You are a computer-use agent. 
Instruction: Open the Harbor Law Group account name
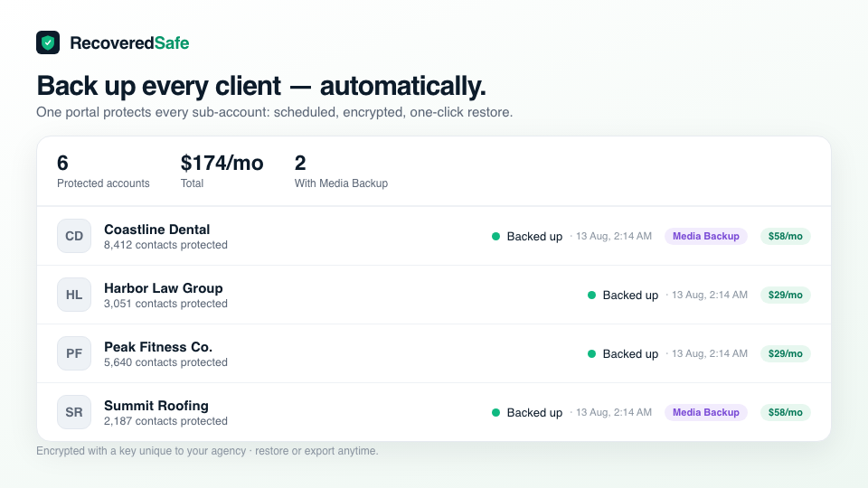click(x=164, y=287)
